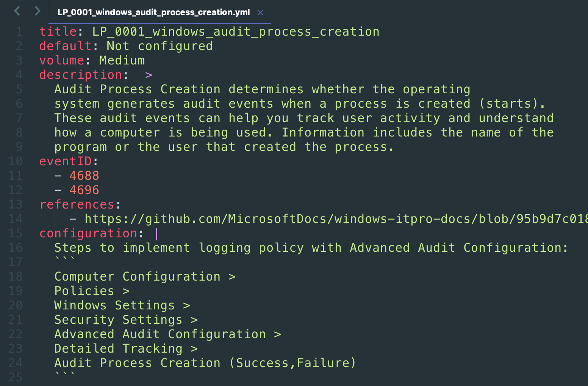The width and height of the screenshot is (588, 386).
Task: Click the line 'system generates audit events'
Action: pos(300,104)
